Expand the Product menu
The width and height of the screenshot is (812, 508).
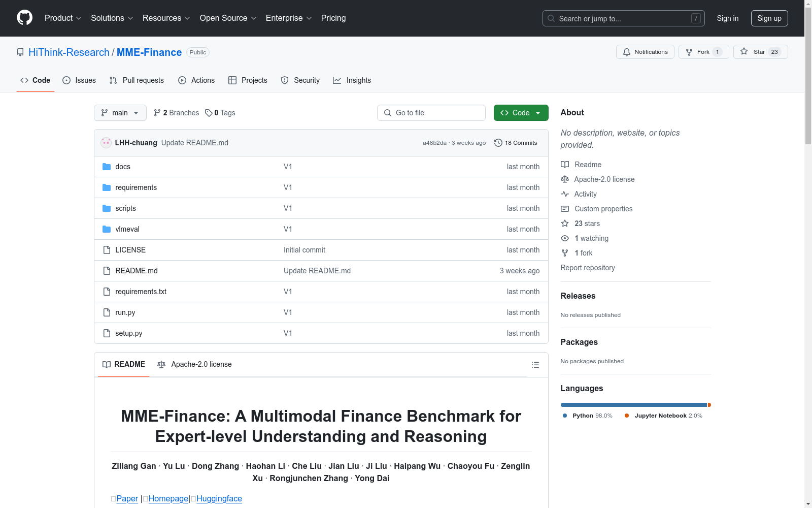63,18
